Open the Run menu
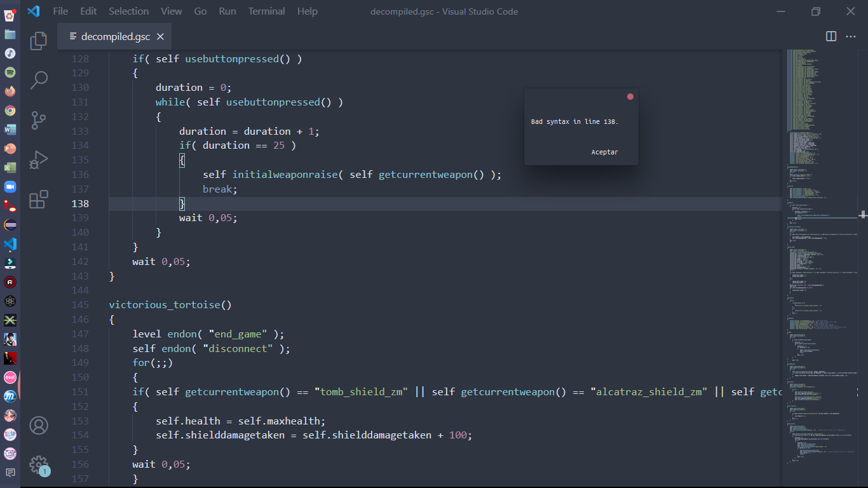Viewport: 868px width, 488px height. tap(227, 11)
